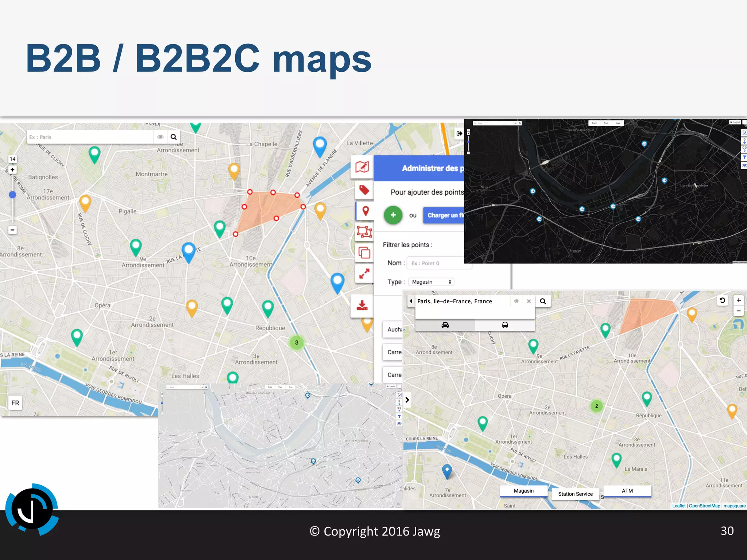
Task: Toggle eye icon beside Paris, Ile-de-France field
Action: 516,301
